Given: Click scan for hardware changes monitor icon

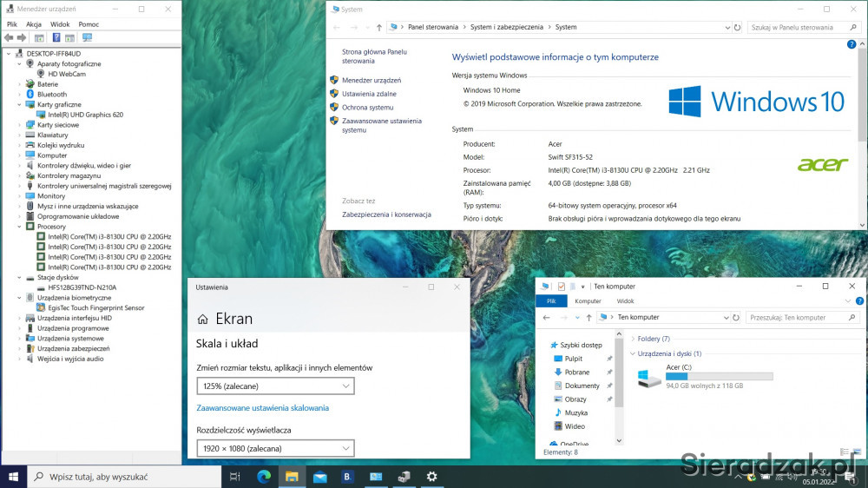Looking at the screenshot, I should point(87,38).
